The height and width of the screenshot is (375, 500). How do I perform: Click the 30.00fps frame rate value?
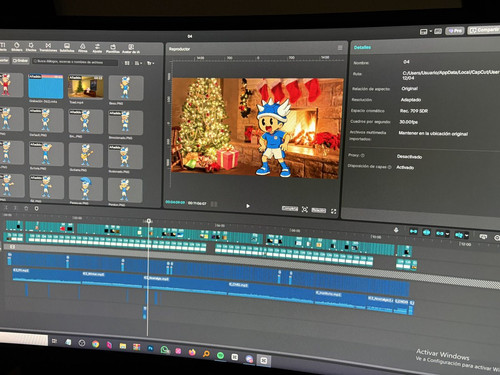[x=408, y=122]
